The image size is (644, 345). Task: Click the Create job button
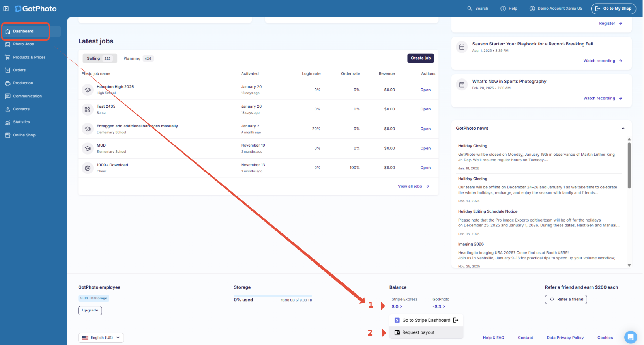click(x=421, y=58)
